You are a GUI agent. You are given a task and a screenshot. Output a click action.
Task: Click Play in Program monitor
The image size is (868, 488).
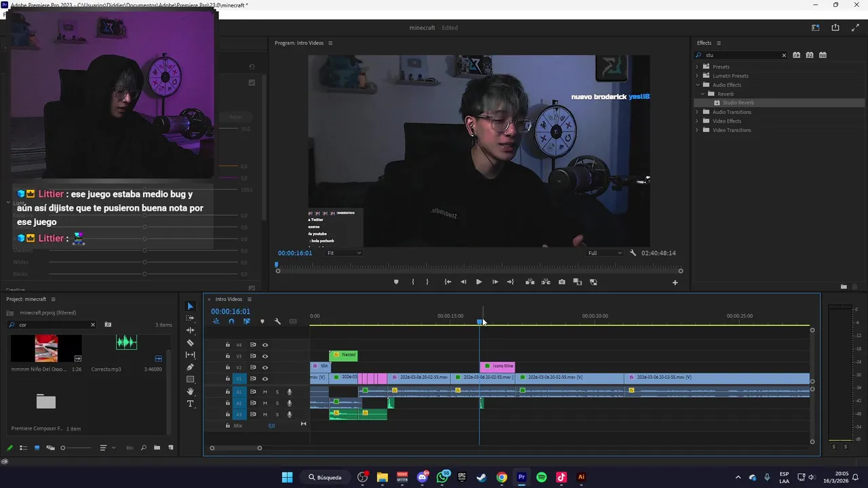tap(479, 282)
